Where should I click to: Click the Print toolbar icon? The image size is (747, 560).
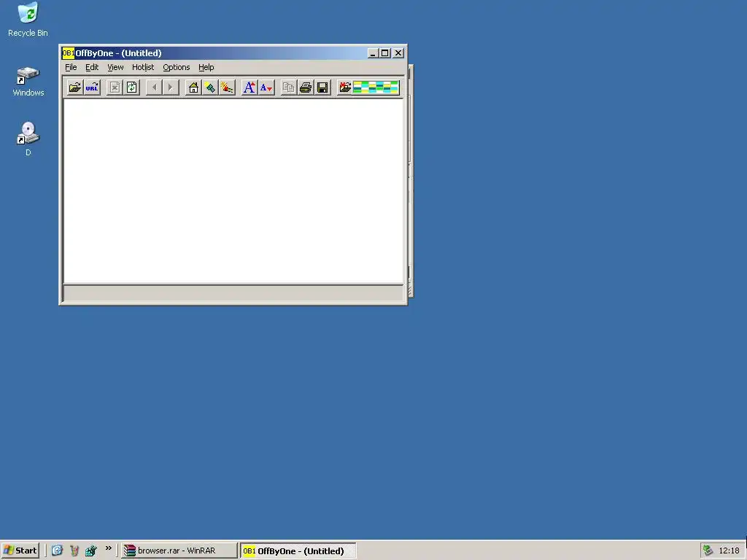(306, 87)
